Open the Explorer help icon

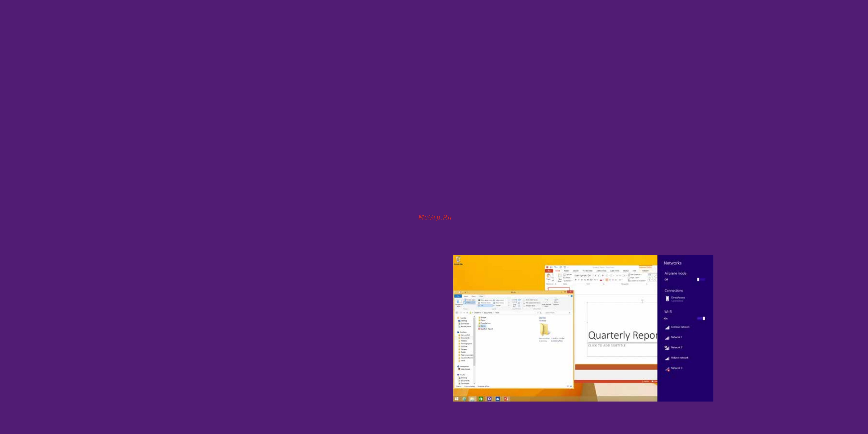pyautogui.click(x=571, y=296)
